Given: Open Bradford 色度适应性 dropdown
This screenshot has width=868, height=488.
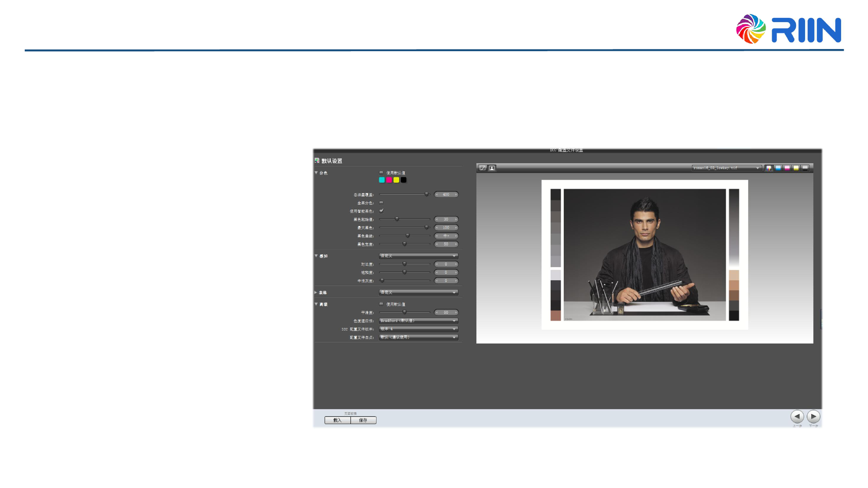Looking at the screenshot, I should (418, 321).
